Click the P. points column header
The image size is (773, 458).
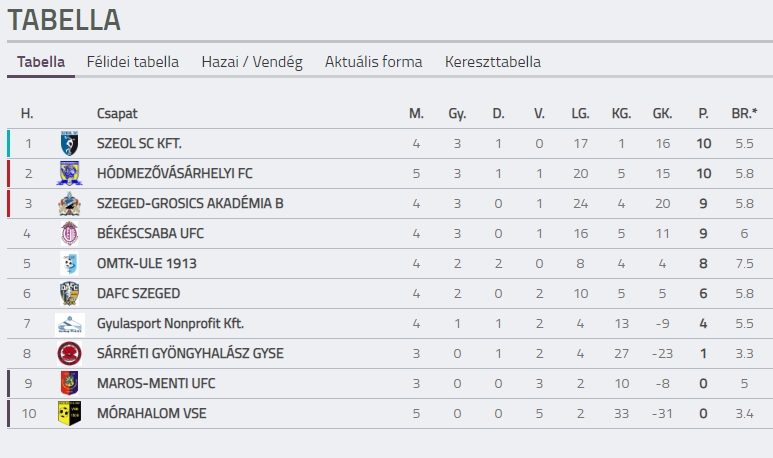point(703,113)
